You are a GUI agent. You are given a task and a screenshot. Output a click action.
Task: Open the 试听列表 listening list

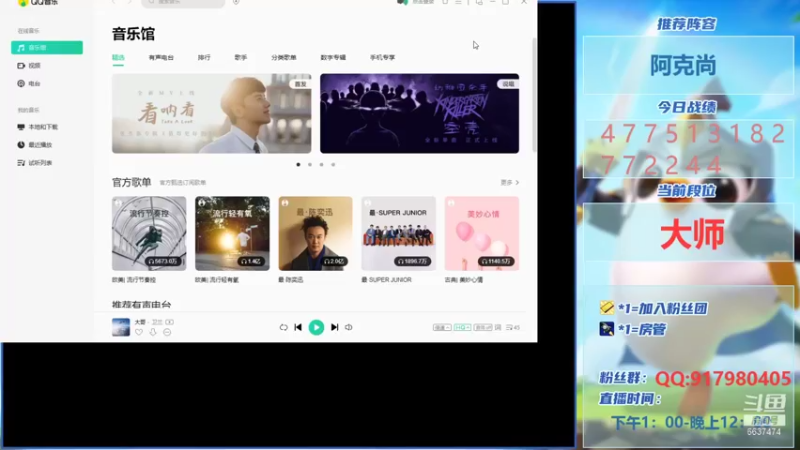coord(35,163)
